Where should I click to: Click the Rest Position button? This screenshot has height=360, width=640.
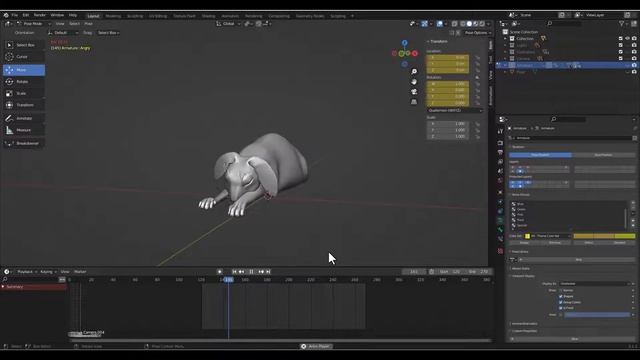tap(603, 155)
